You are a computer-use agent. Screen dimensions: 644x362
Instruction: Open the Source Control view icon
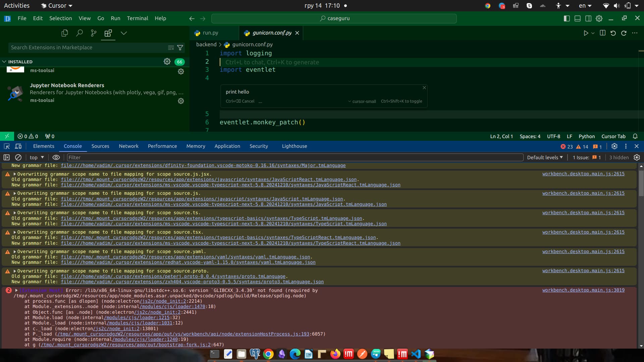[94, 33]
